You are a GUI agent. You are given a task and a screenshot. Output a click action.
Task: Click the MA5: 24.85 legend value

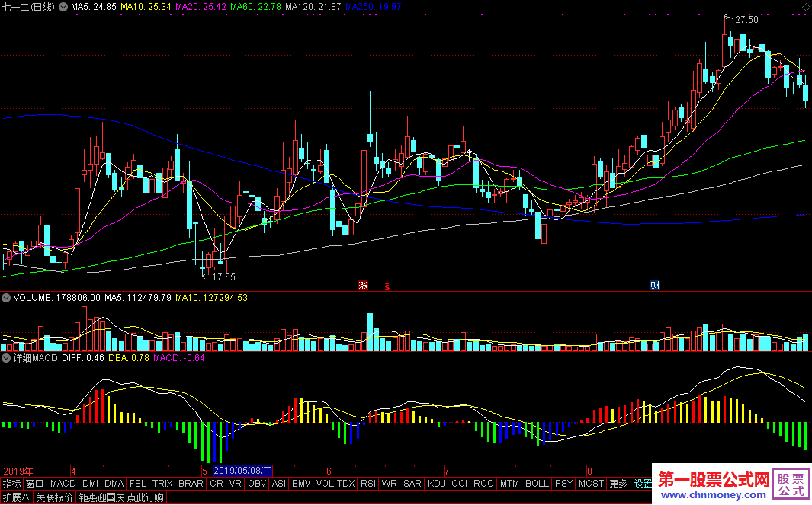[94, 8]
